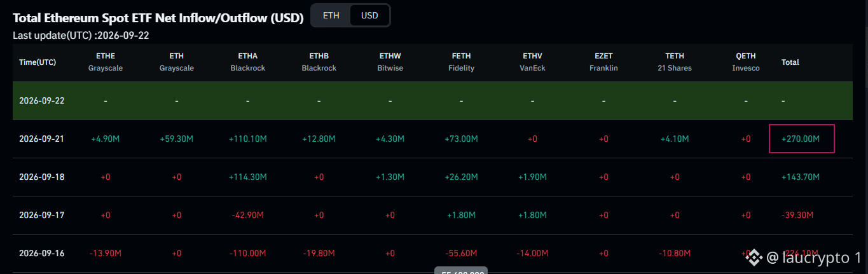Click the tooltip value at table bottom
The width and height of the screenshot is (868, 274).
coord(461,270)
